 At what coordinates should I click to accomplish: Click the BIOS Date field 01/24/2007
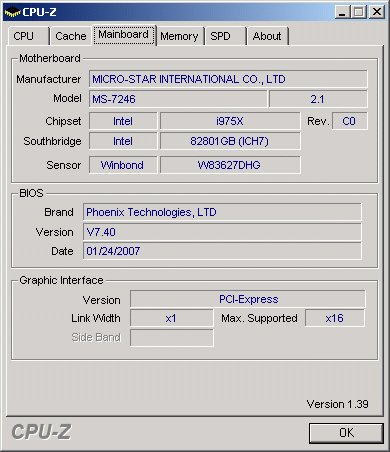[222, 251]
